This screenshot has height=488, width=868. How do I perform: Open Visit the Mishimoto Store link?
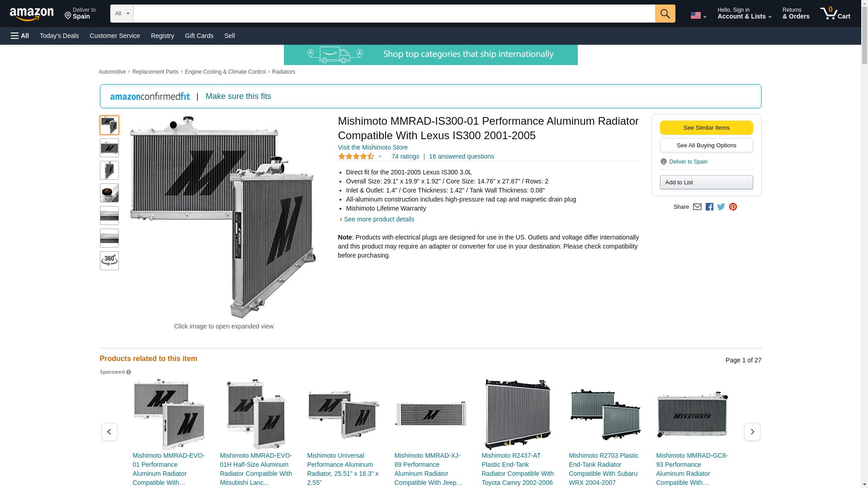click(373, 147)
